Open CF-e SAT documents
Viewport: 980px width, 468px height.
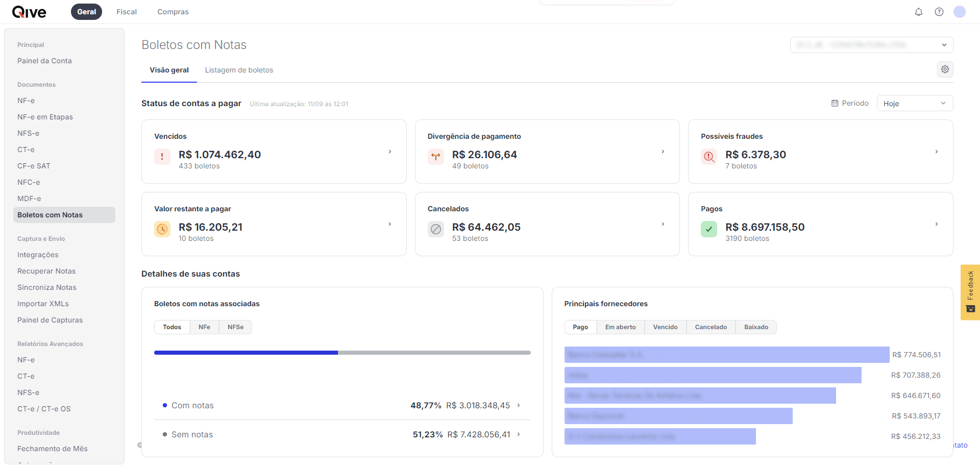coord(64,166)
